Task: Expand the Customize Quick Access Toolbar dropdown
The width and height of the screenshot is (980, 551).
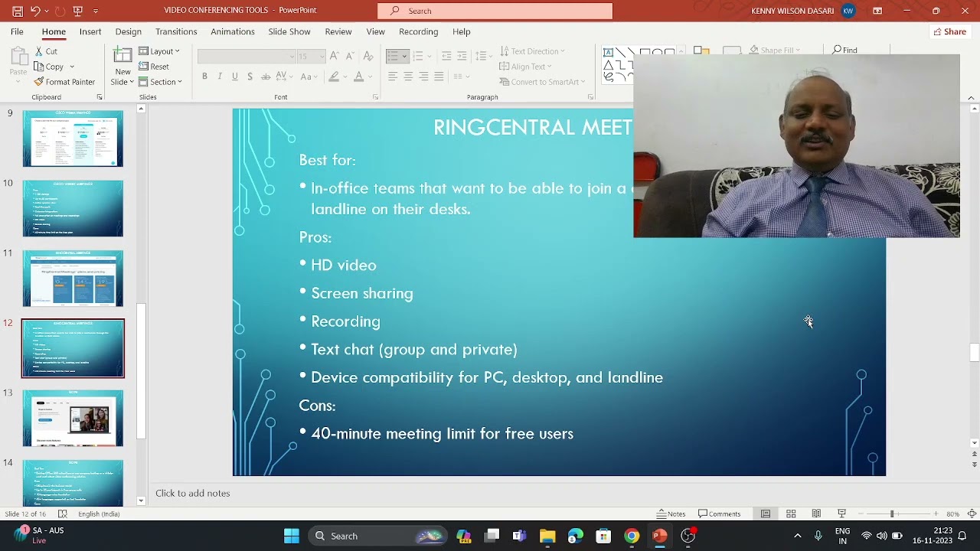Action: [95, 11]
